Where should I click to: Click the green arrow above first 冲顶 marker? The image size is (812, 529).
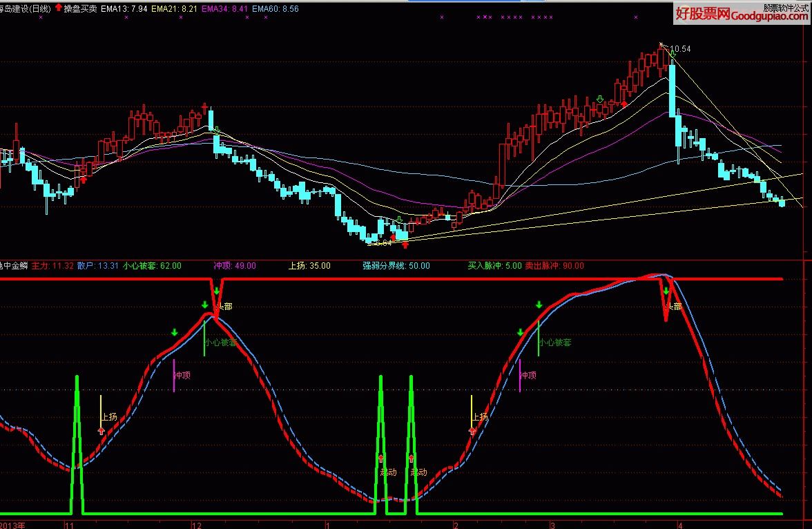click(174, 333)
